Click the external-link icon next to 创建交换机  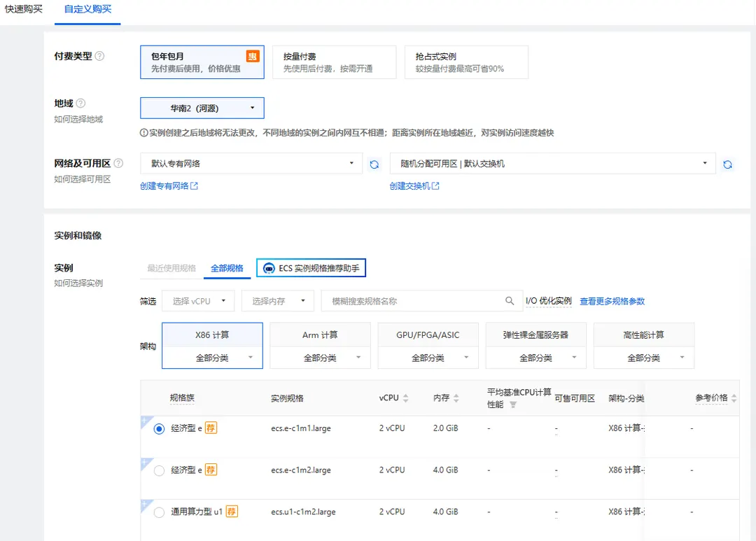[x=435, y=185]
